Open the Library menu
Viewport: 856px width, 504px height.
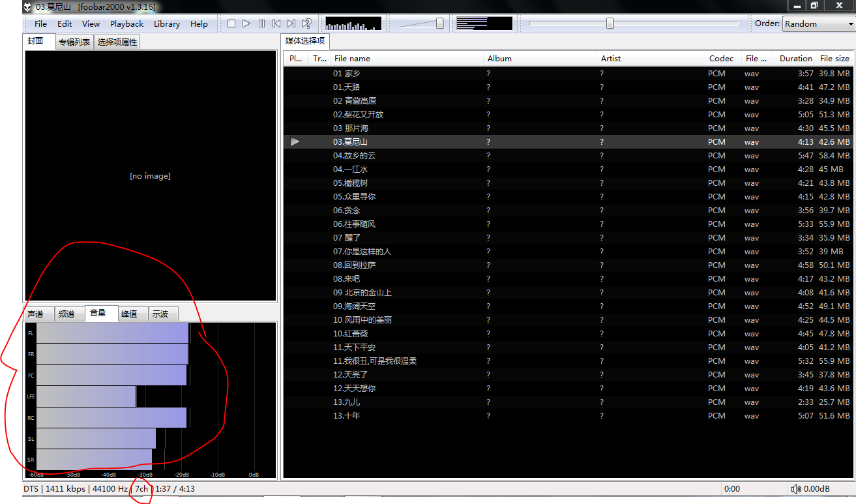(166, 23)
